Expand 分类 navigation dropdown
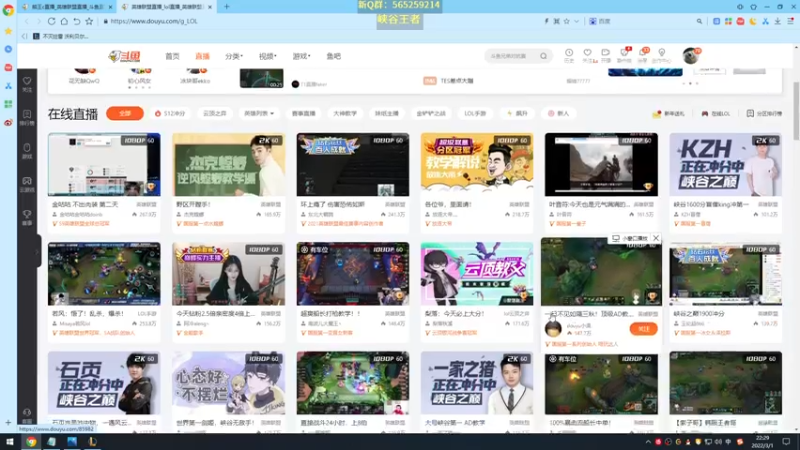This screenshot has height=450, width=800. click(234, 56)
